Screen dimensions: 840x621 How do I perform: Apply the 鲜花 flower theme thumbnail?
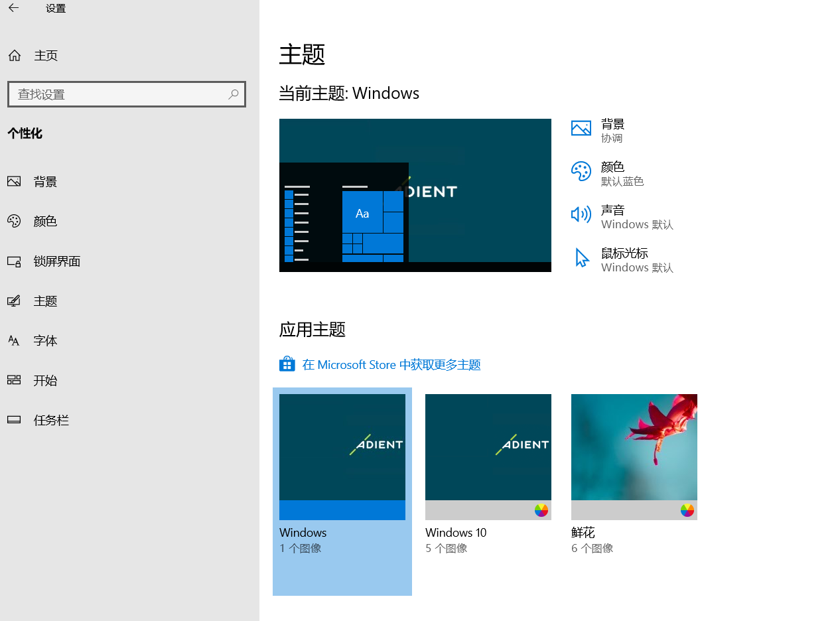tap(634, 457)
